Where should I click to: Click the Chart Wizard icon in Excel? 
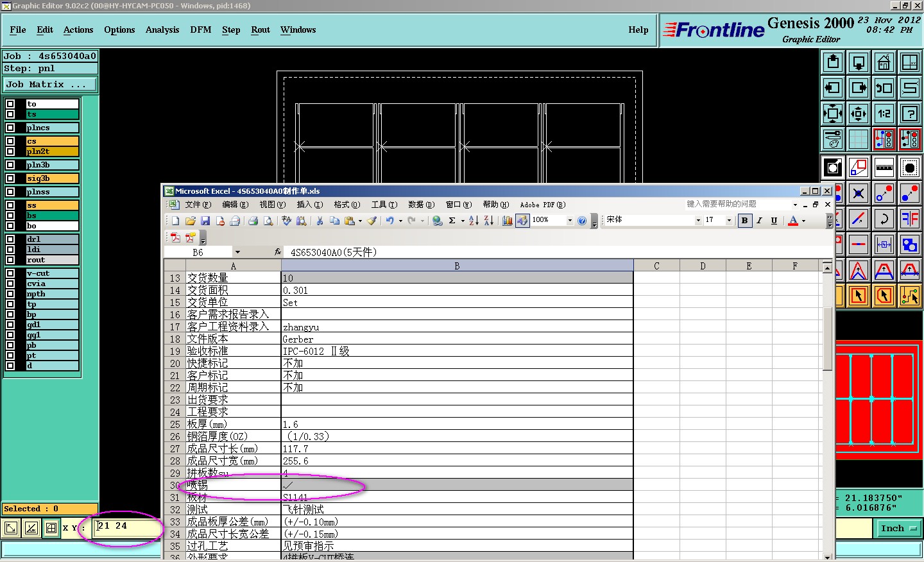508,221
